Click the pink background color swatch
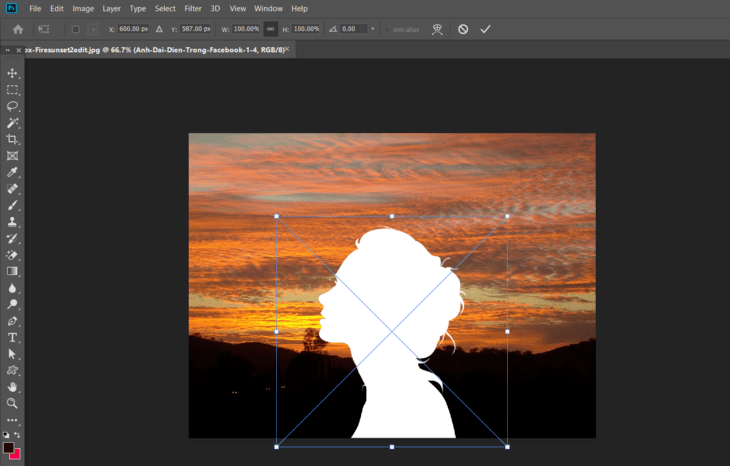Image resolution: width=730 pixels, height=466 pixels. coord(16,454)
